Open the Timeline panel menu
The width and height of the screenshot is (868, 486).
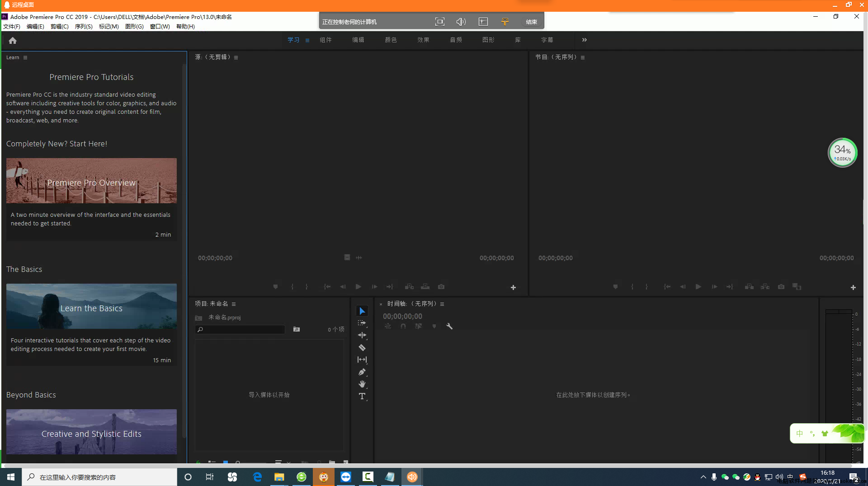(442, 304)
